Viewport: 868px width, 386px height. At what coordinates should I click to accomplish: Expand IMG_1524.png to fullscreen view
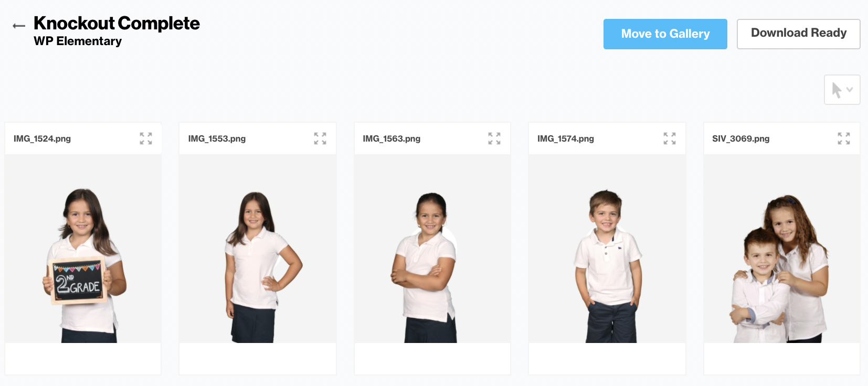pyautogui.click(x=146, y=138)
